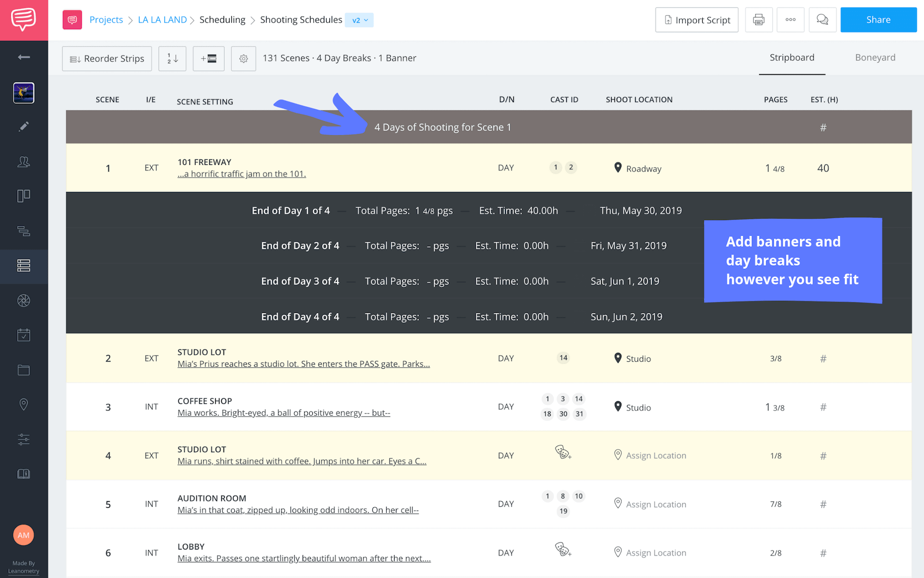Assign Location for scene 5 Audition Room
This screenshot has height=578, width=924.
click(650, 504)
